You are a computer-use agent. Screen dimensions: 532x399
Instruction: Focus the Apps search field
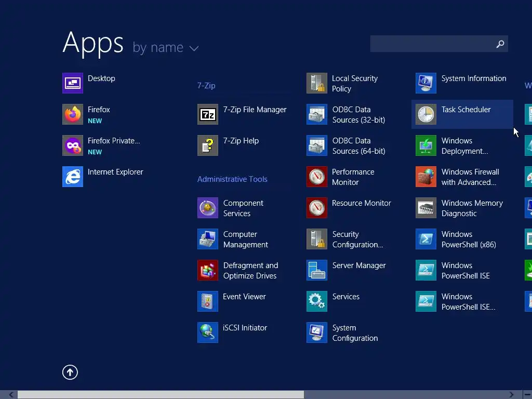pyautogui.click(x=439, y=44)
